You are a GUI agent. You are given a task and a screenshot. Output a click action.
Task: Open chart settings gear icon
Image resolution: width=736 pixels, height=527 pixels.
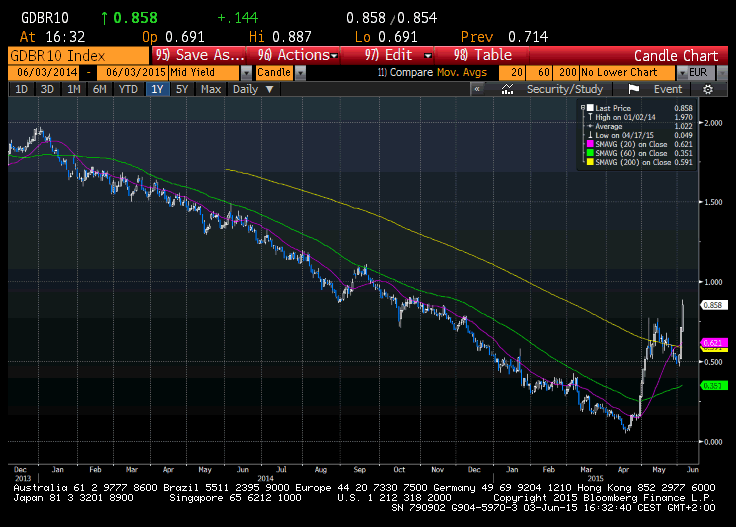pos(708,89)
